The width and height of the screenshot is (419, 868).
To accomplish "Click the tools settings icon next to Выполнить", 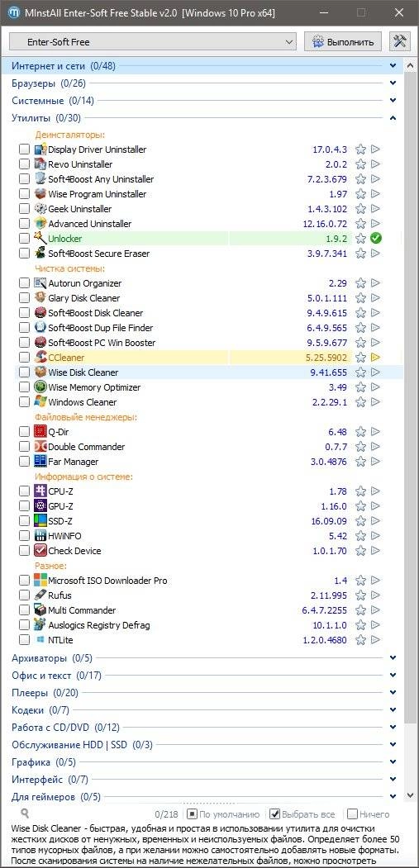I will [400, 41].
